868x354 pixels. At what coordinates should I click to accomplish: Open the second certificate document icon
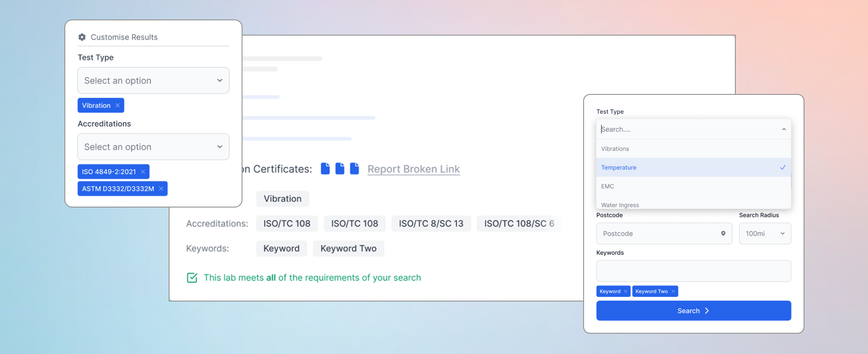340,169
